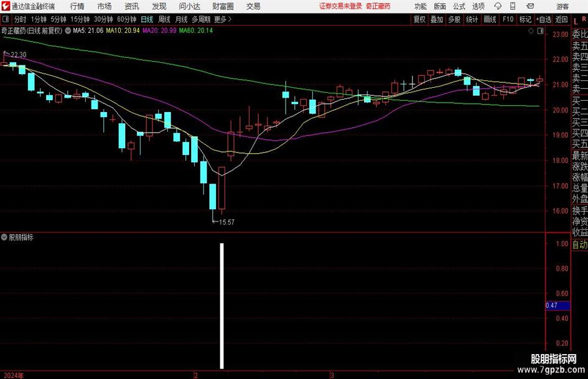
Task: Click the month 3 marker on time axis
Action: [332, 375]
